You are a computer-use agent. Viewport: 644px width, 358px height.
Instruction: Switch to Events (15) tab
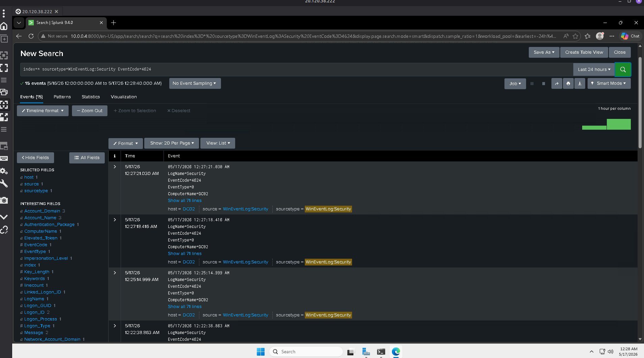[31, 97]
